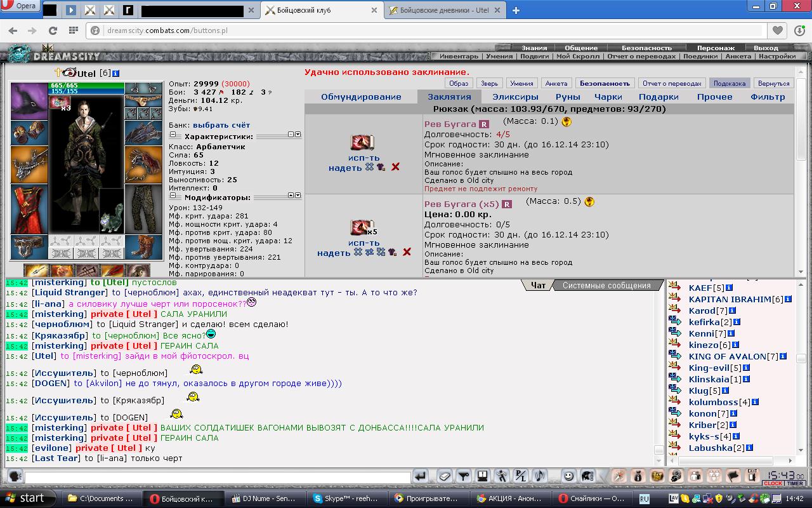Screen dimensions: 812x508
Task: Click chat send (enter arrow) button
Action: coord(420,476)
